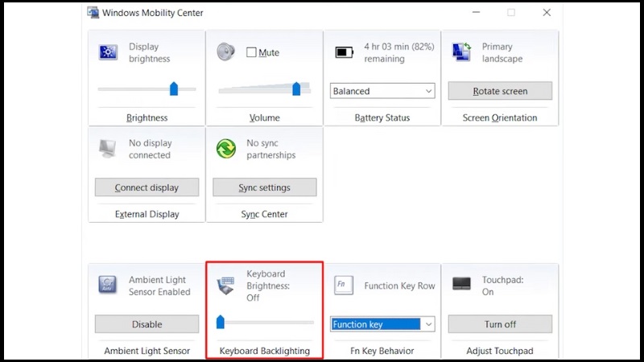Image resolution: width=644 pixels, height=362 pixels.
Task: Turn off the touchpad
Action: pyautogui.click(x=500, y=324)
